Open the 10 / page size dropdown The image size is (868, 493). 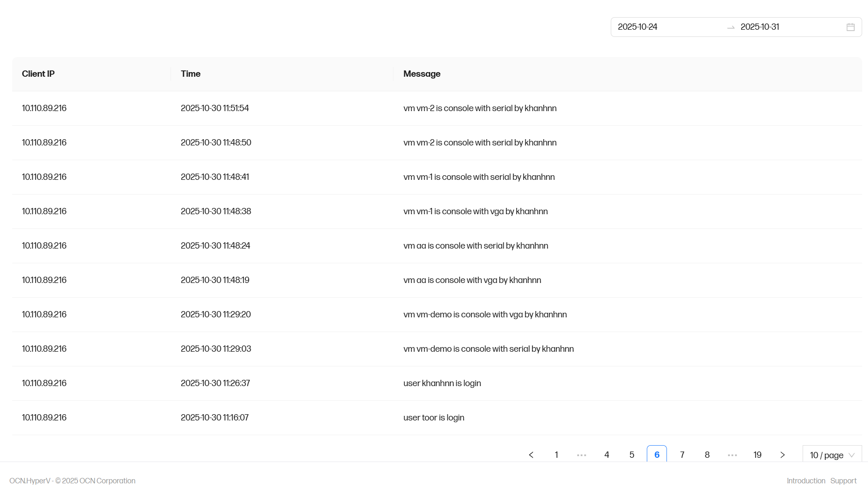[x=832, y=455]
